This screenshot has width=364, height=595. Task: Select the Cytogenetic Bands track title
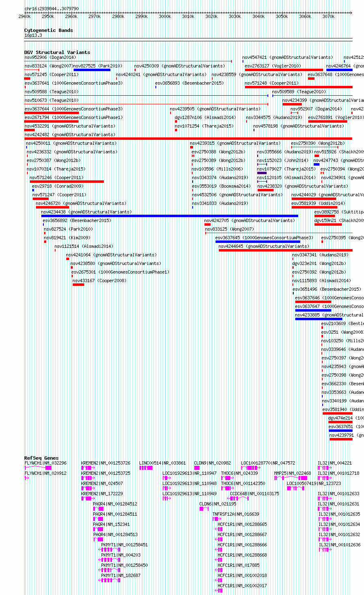[x=49, y=30]
